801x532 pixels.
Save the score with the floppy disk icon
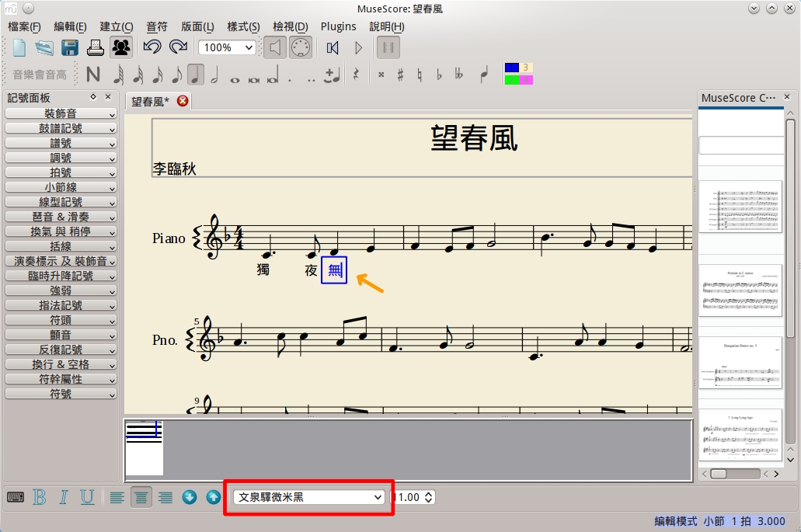(70, 48)
